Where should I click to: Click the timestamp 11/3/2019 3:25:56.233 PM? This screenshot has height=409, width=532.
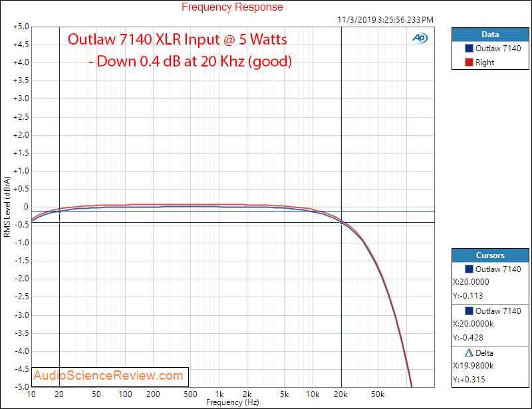385,20
